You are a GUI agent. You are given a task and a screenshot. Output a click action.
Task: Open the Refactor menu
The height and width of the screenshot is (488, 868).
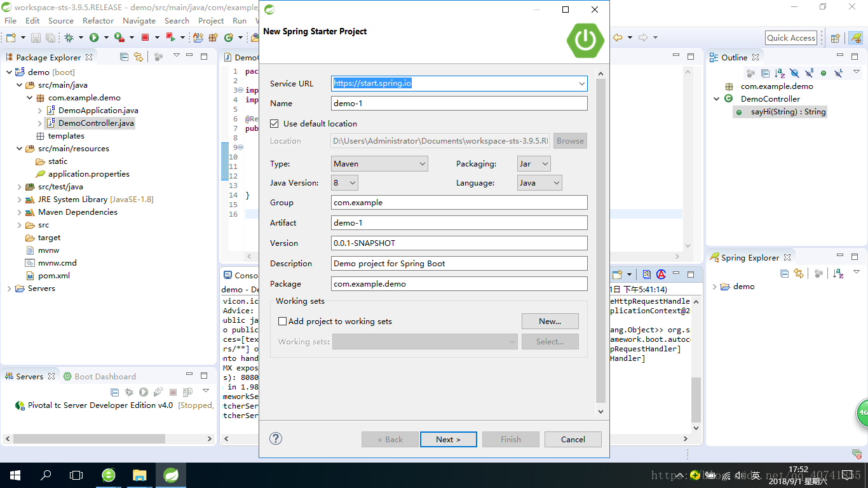coord(98,20)
